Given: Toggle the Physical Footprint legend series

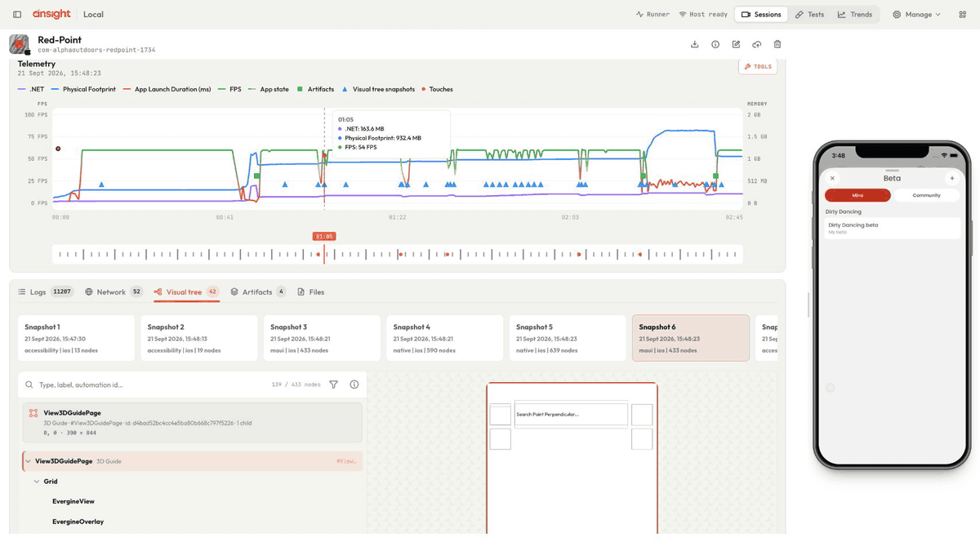Looking at the screenshot, I should (83, 89).
